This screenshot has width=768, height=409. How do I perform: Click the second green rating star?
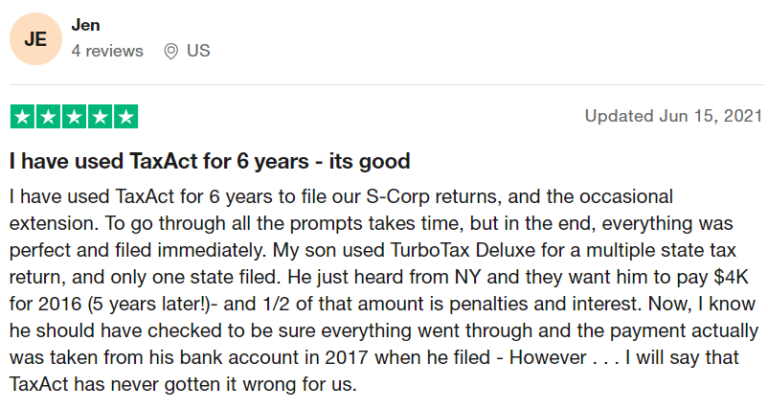pos(48,116)
